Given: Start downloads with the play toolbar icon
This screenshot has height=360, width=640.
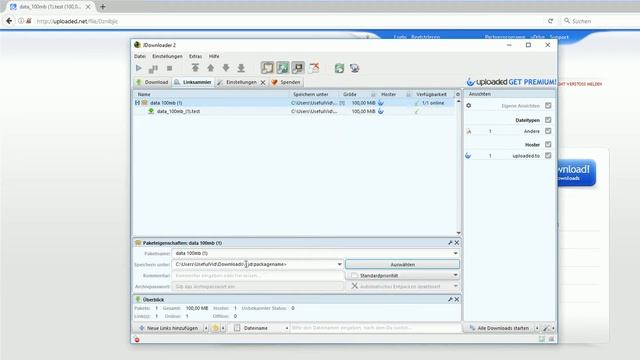Looking at the screenshot, I should click(x=139, y=68).
